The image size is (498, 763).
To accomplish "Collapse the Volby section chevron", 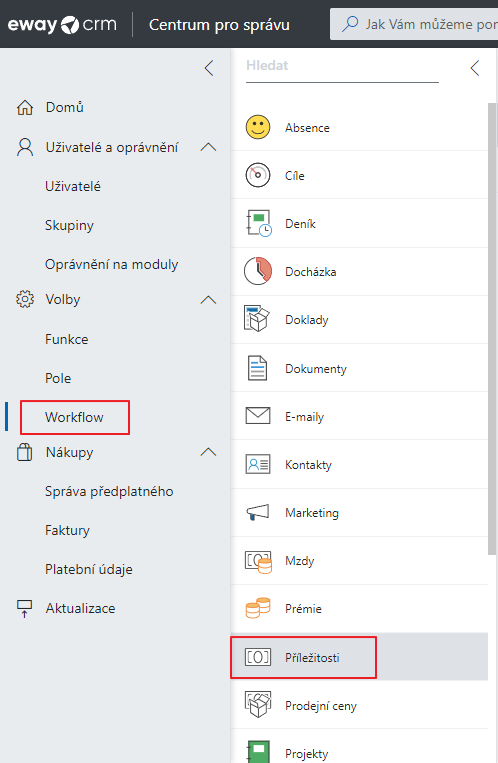I will click(x=208, y=299).
